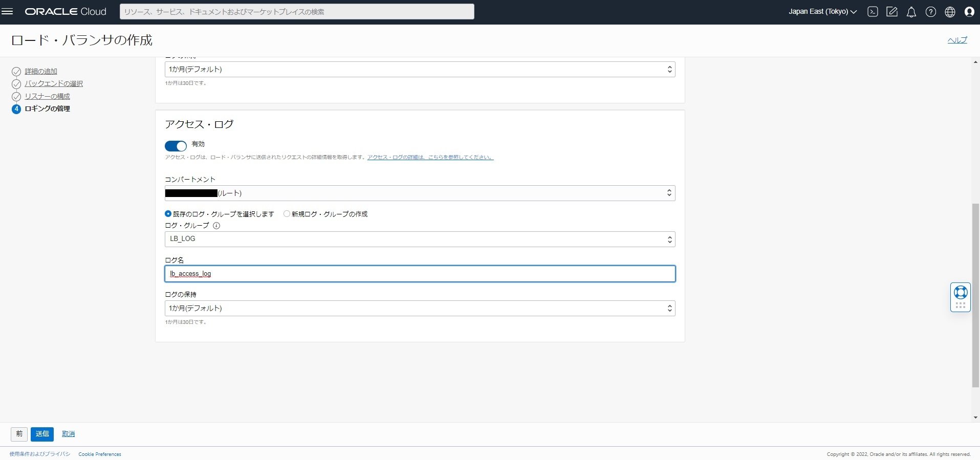Click the info icon beside ログ・グループ
The height and width of the screenshot is (460, 980).
(216, 226)
